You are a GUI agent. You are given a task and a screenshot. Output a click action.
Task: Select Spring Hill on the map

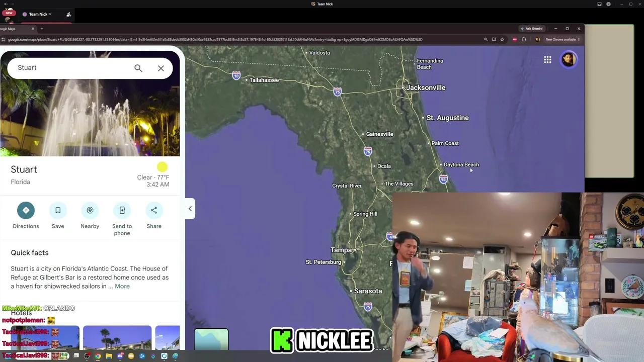[x=365, y=214]
